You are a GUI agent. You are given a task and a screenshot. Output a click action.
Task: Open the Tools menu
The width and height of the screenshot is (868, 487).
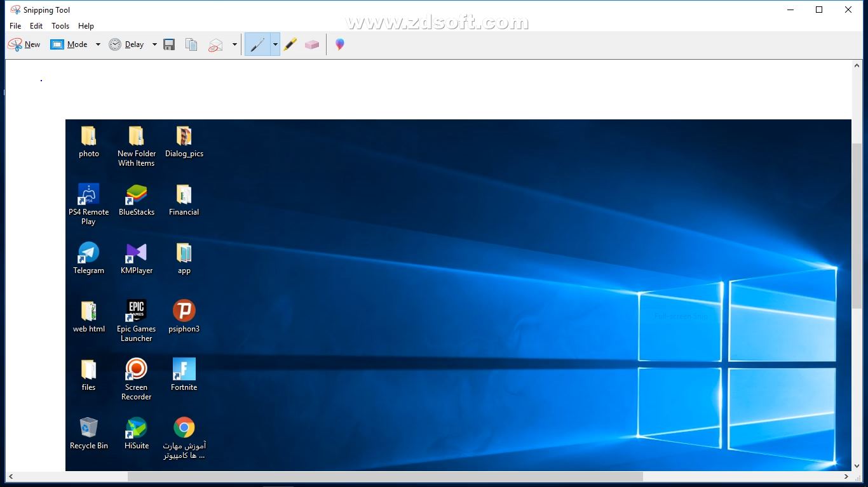[x=60, y=26]
